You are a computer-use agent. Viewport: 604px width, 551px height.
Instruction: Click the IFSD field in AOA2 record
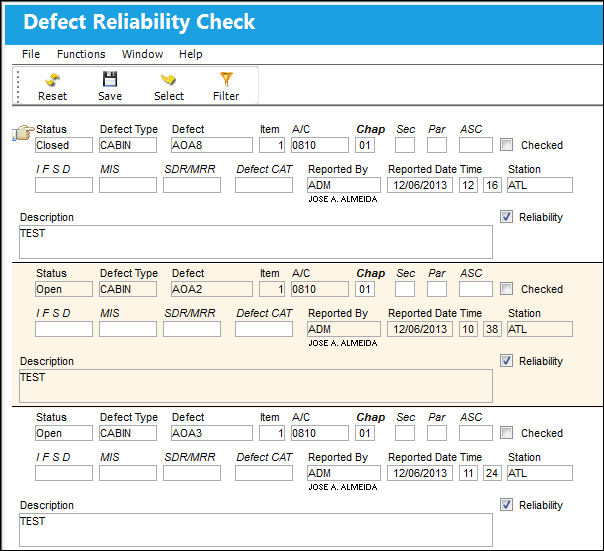pos(64,329)
